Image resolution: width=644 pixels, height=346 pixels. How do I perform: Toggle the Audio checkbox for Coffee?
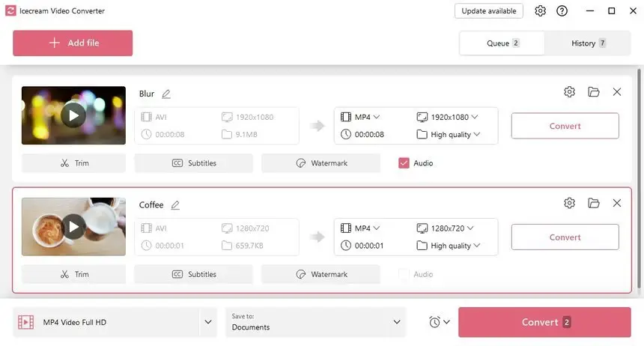pyautogui.click(x=404, y=274)
